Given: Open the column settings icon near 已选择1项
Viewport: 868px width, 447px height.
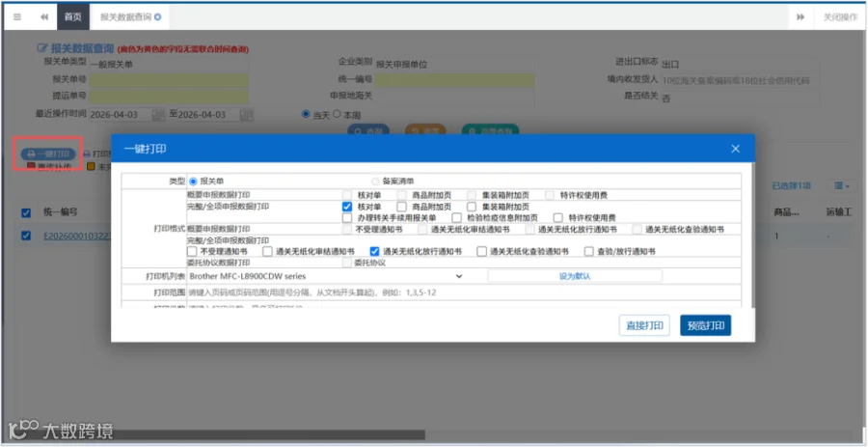Looking at the screenshot, I should click(x=842, y=186).
